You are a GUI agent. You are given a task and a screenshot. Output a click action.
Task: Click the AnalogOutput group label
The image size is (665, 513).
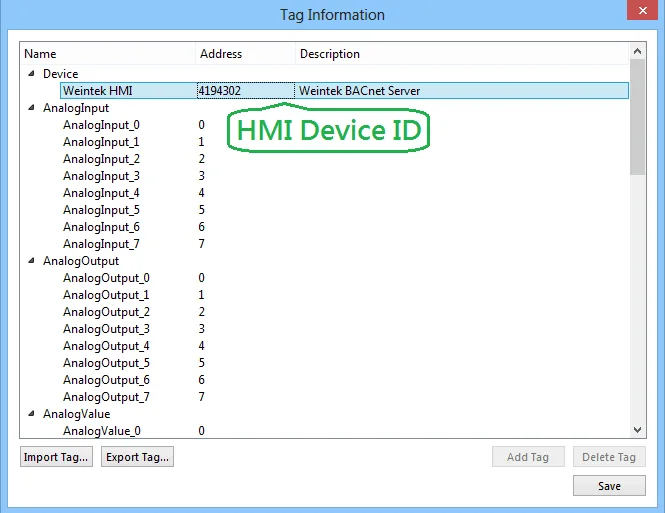[x=81, y=261]
